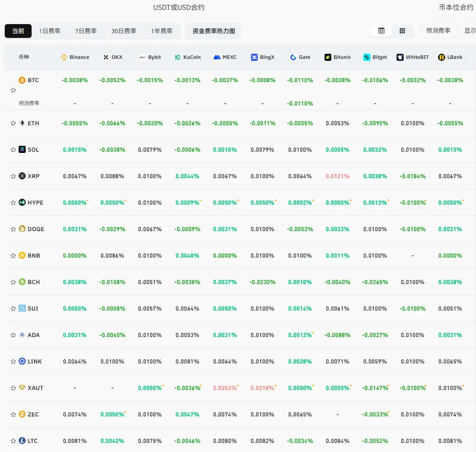The height and width of the screenshot is (452, 476).
Task: Click the 币种 column header
Action: point(24,57)
